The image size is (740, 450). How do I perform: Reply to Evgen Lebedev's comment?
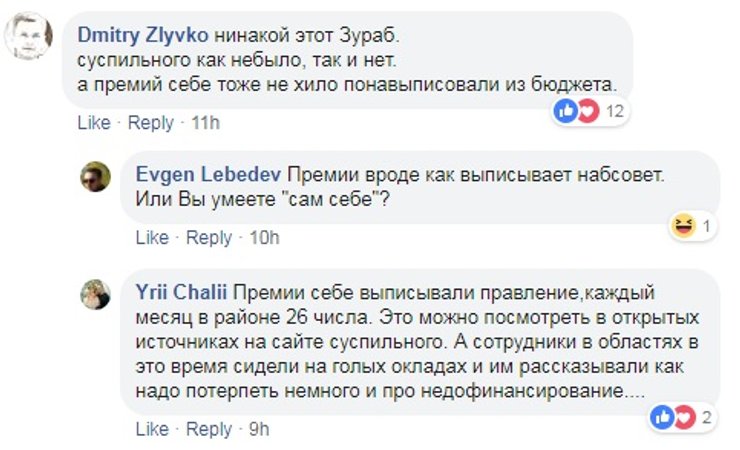[x=209, y=238]
